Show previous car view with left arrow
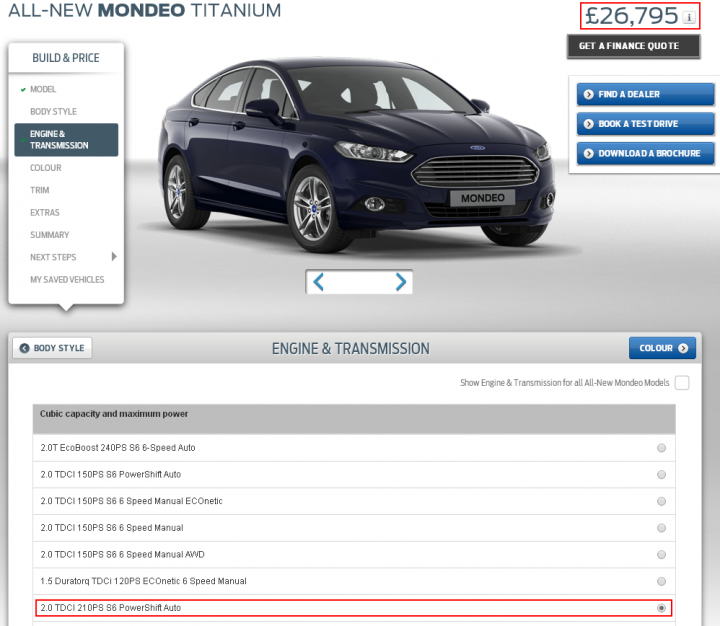 [x=319, y=282]
